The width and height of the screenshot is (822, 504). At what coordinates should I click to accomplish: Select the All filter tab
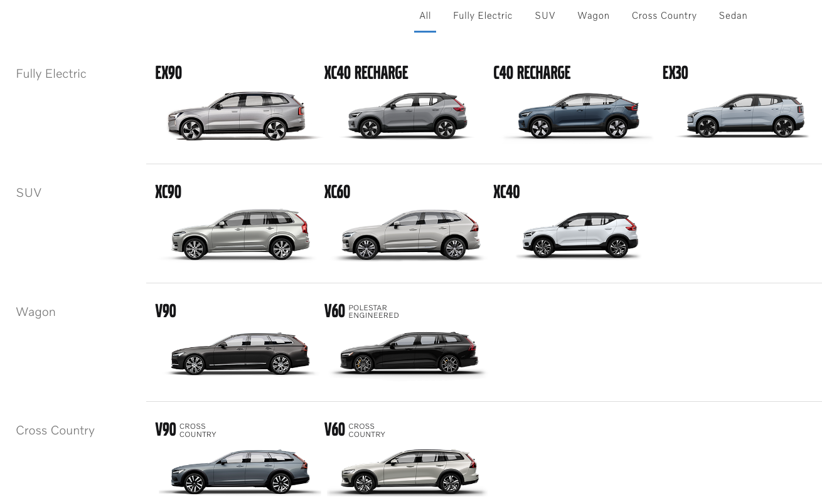click(425, 16)
